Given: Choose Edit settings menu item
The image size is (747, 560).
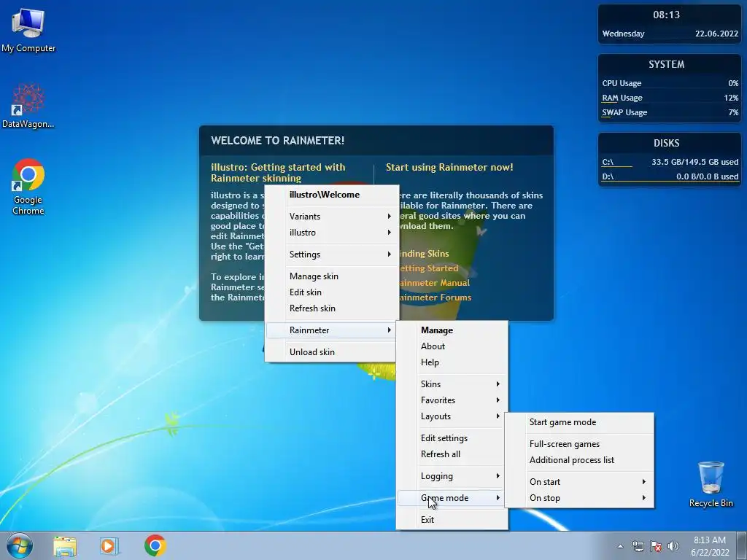Looking at the screenshot, I should point(452,438).
